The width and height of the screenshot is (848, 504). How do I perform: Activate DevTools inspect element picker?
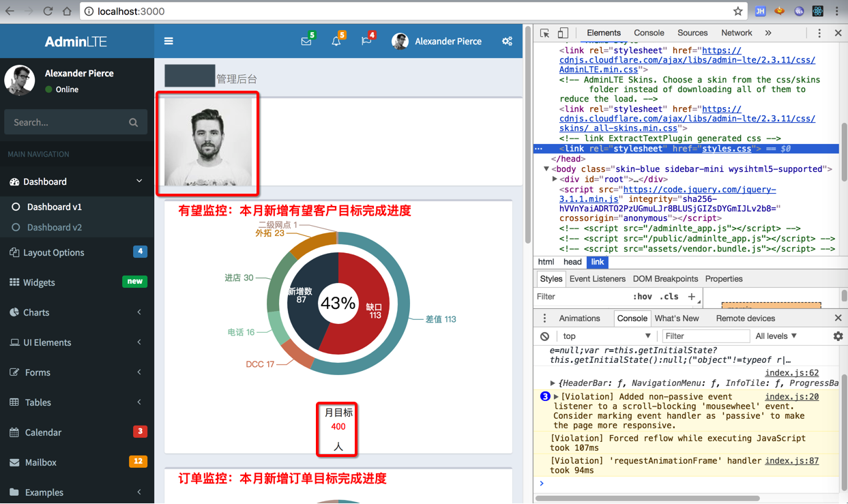click(x=544, y=33)
